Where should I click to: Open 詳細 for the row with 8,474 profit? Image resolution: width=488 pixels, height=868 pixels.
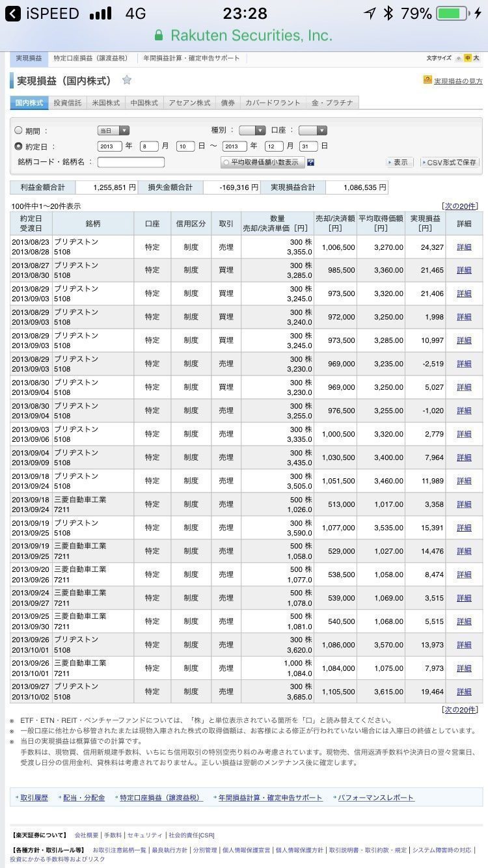(x=464, y=575)
